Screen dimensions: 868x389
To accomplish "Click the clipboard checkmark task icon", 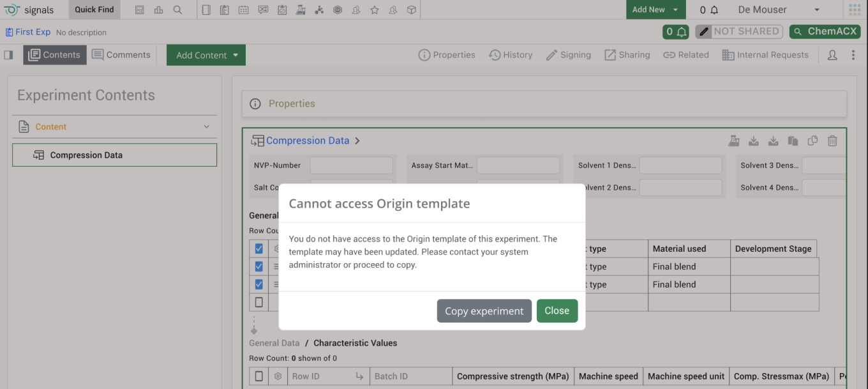I will (281, 10).
